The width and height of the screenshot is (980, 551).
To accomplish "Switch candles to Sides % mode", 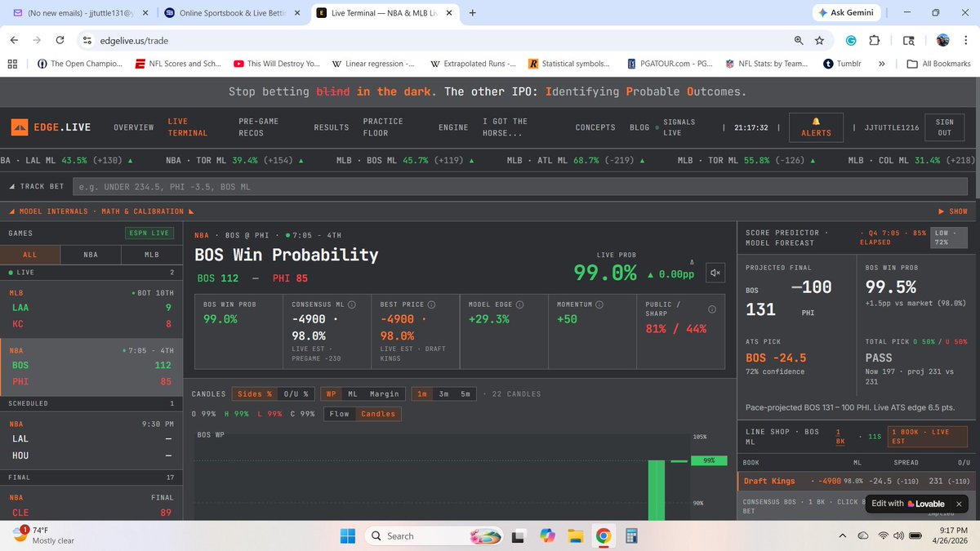I will click(255, 393).
